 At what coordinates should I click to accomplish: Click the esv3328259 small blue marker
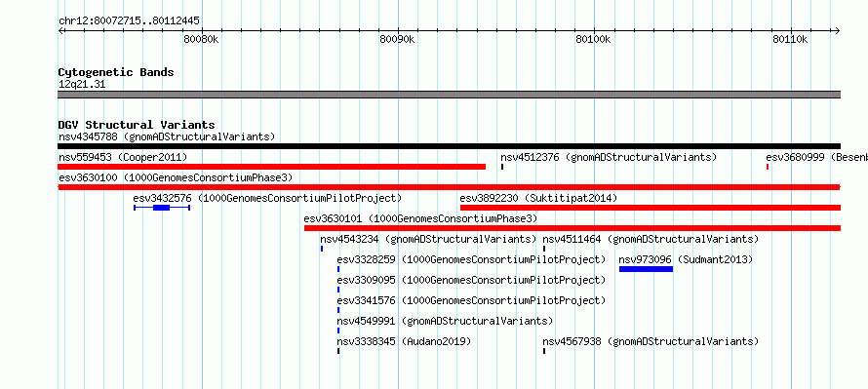pos(338,269)
